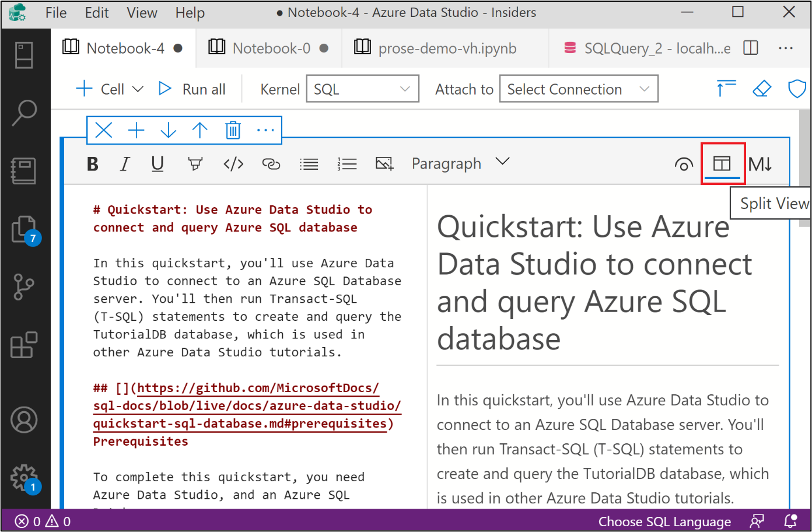This screenshot has width=812, height=532.
Task: Insert a code block with the </> icon
Action: pos(233,164)
